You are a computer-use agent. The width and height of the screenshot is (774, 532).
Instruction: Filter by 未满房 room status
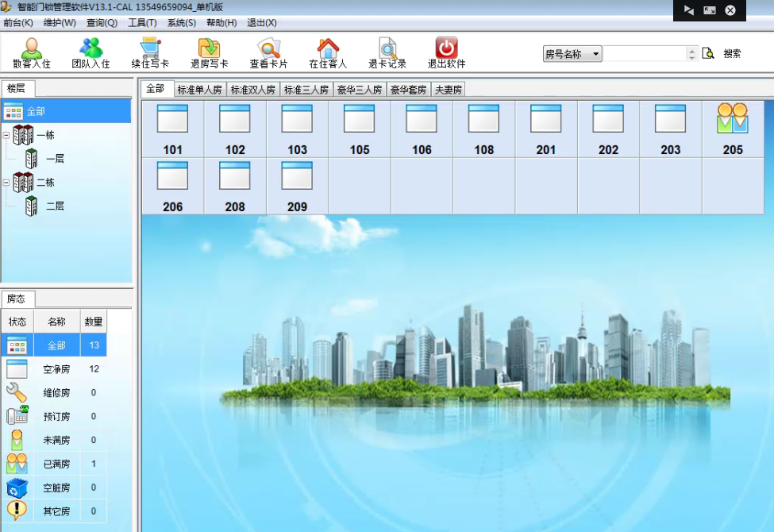click(54, 440)
